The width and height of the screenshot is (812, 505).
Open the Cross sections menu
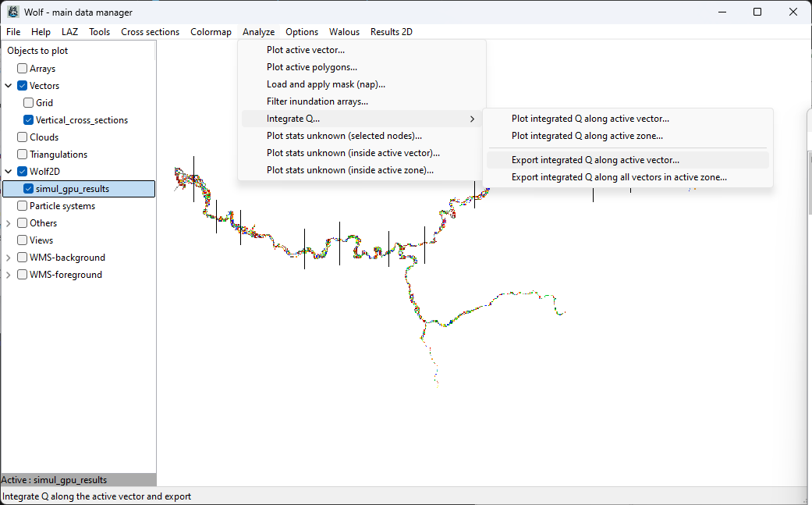coord(150,32)
